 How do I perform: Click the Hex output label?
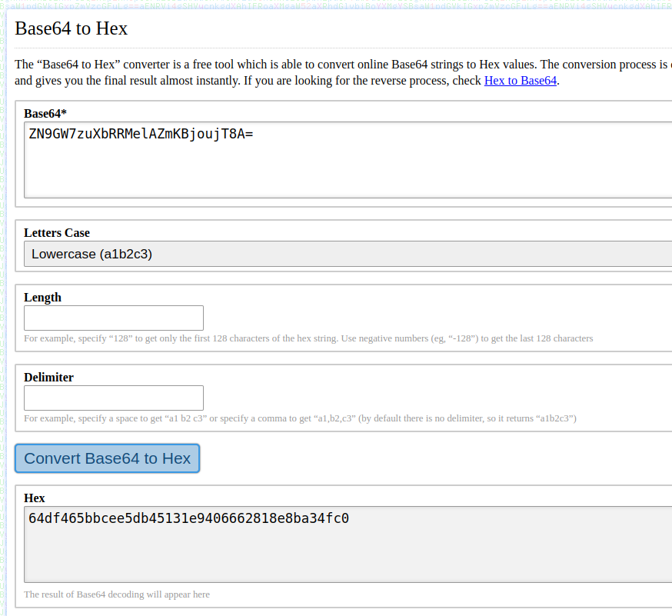click(x=35, y=498)
